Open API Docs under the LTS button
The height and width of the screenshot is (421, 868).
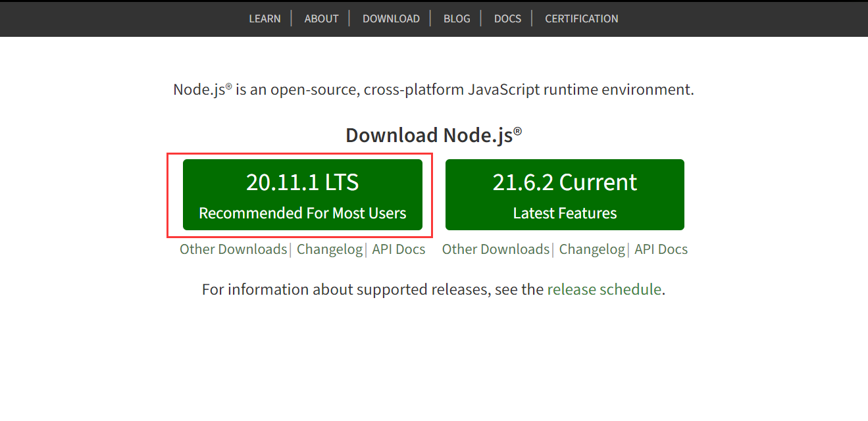pyautogui.click(x=399, y=249)
